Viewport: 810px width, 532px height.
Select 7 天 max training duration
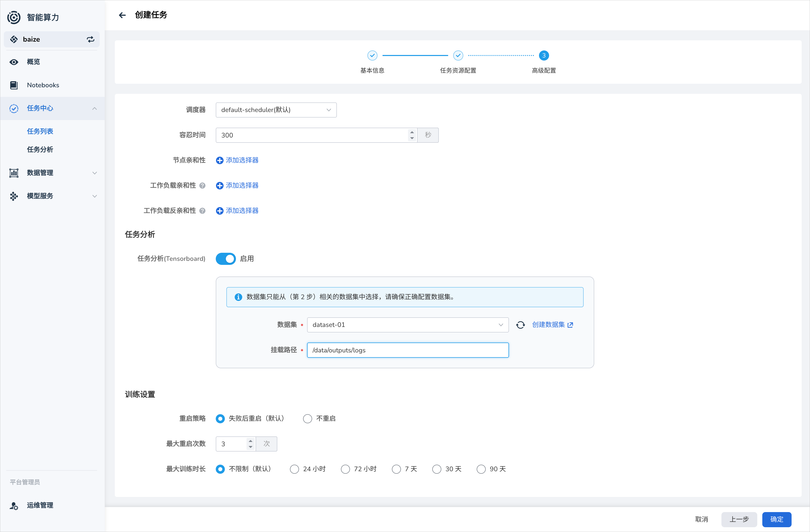396,469
